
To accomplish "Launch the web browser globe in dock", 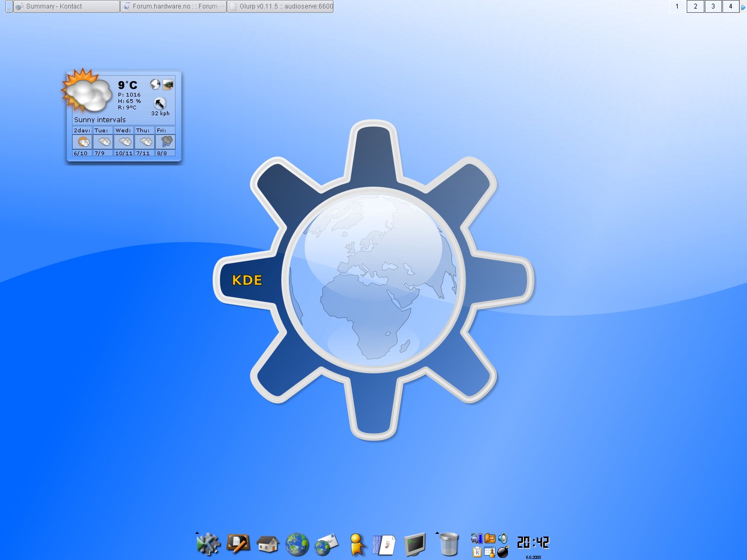I will [x=297, y=545].
